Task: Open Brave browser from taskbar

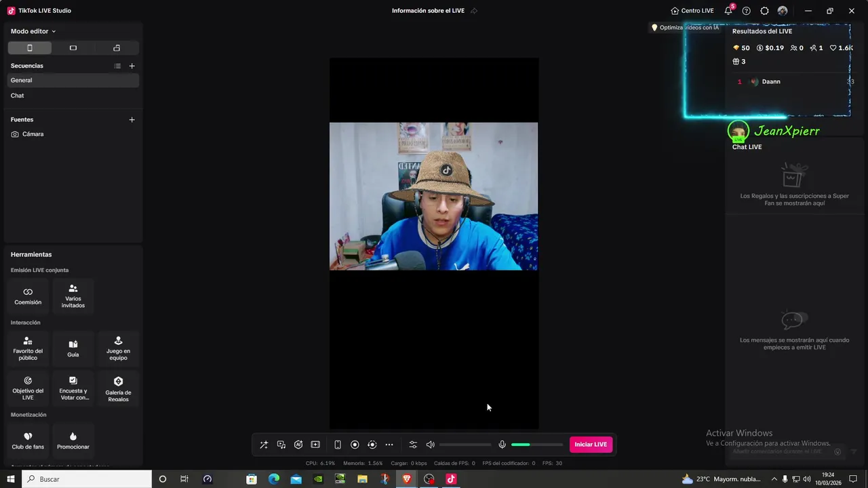Action: click(407, 479)
